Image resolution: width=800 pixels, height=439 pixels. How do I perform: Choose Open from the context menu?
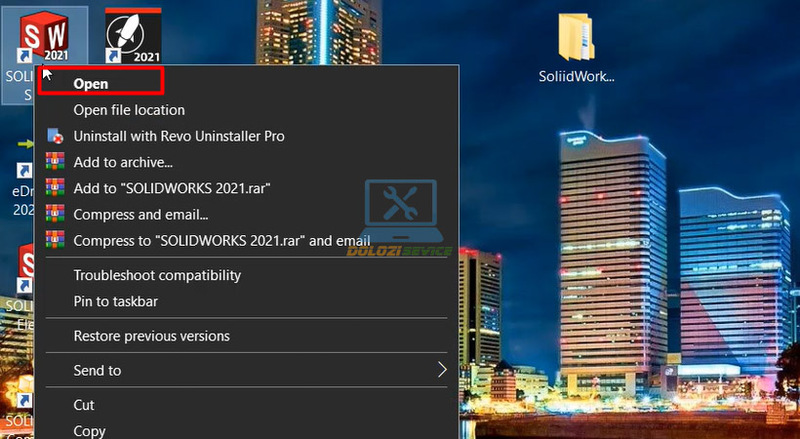tap(90, 84)
